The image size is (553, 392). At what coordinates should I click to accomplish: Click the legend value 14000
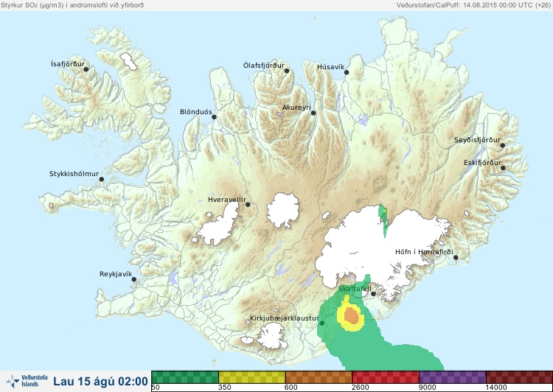click(x=496, y=388)
